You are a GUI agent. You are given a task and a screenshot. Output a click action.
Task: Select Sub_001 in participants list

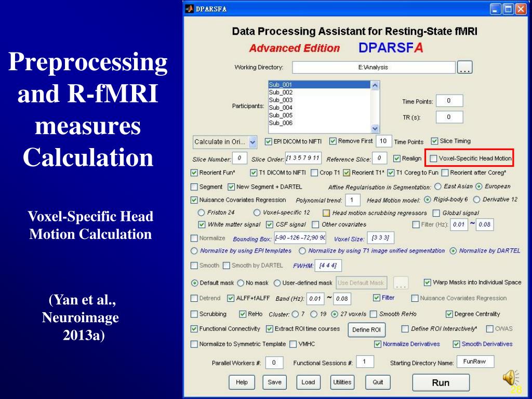[x=320, y=85]
